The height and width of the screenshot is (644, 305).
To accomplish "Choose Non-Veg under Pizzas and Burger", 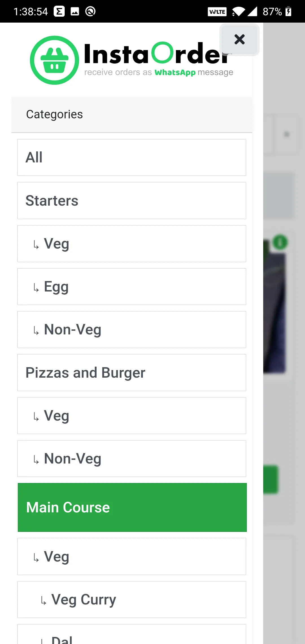I will [x=132, y=458].
